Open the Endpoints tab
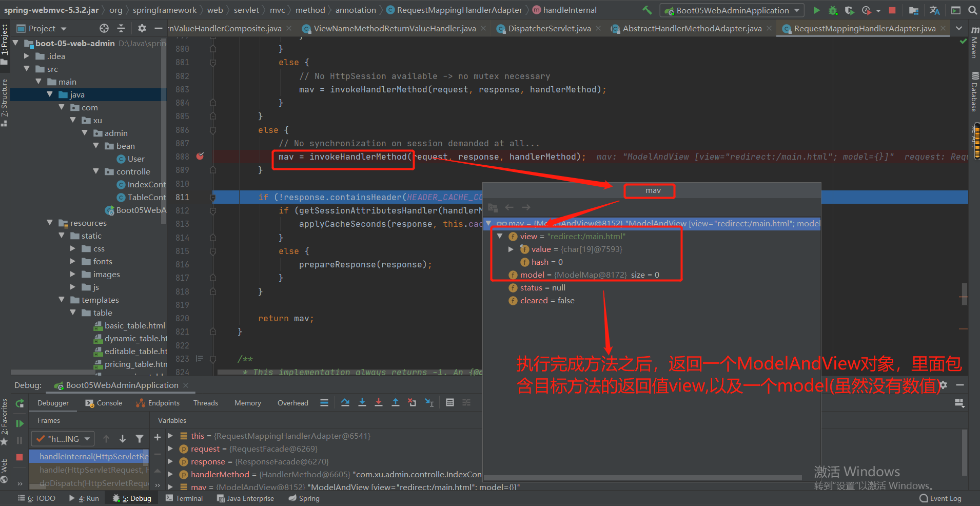 click(x=158, y=403)
